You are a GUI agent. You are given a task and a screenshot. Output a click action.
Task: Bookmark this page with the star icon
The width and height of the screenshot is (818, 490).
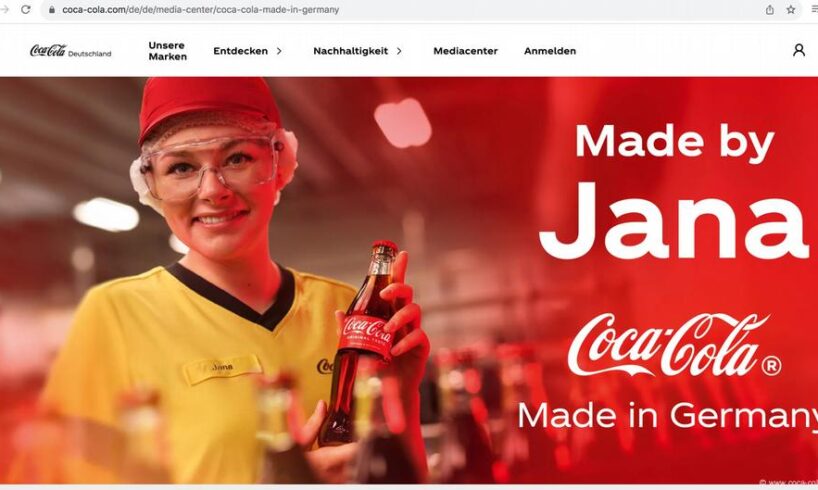[x=791, y=9]
